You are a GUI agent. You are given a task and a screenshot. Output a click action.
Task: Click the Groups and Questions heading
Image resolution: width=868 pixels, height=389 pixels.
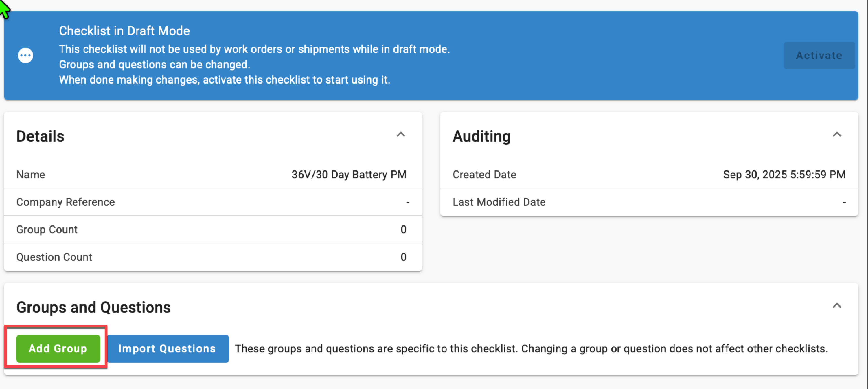coord(94,307)
